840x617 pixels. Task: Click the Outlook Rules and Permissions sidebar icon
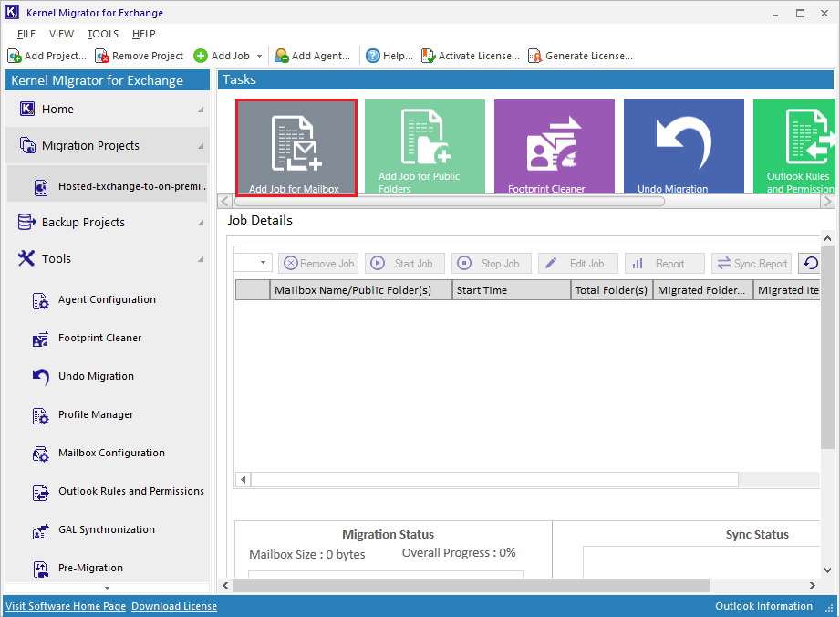coord(40,492)
